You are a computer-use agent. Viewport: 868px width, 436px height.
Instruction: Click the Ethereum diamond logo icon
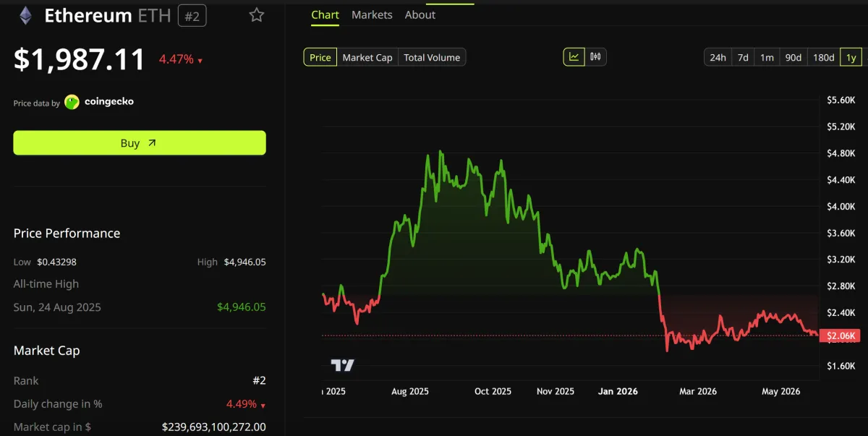pyautogui.click(x=25, y=15)
